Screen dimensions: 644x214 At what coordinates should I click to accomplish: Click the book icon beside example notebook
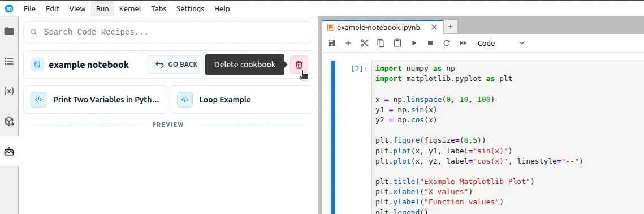(x=37, y=65)
